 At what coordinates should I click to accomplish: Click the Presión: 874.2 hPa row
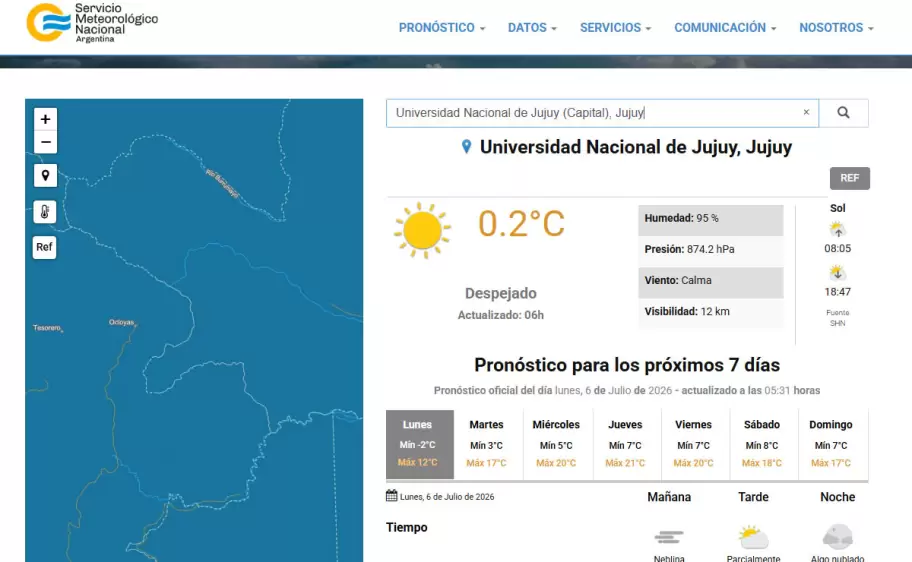coord(711,250)
